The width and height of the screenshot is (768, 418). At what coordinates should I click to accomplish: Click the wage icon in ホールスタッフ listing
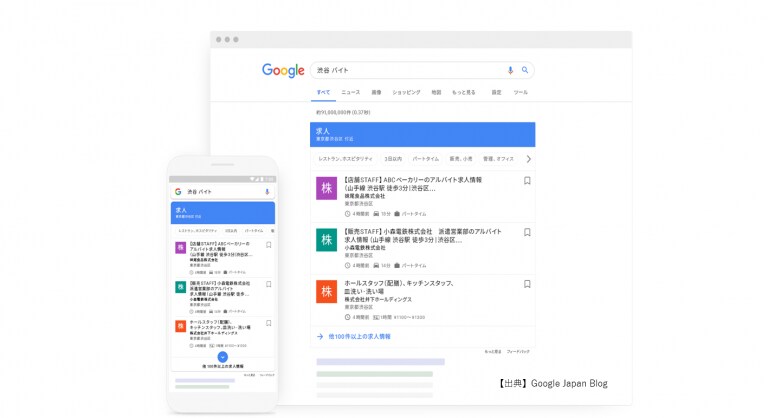click(x=376, y=317)
